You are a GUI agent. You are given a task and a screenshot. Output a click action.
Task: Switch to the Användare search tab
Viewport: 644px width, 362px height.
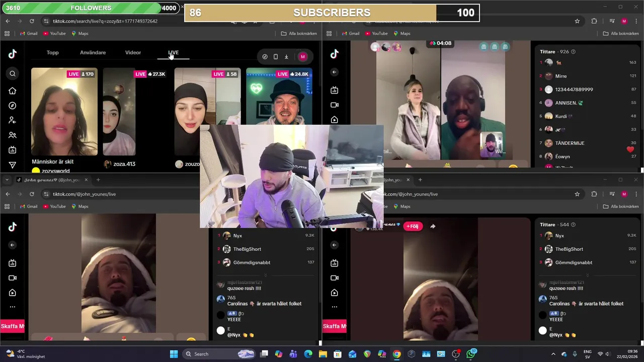(x=93, y=53)
